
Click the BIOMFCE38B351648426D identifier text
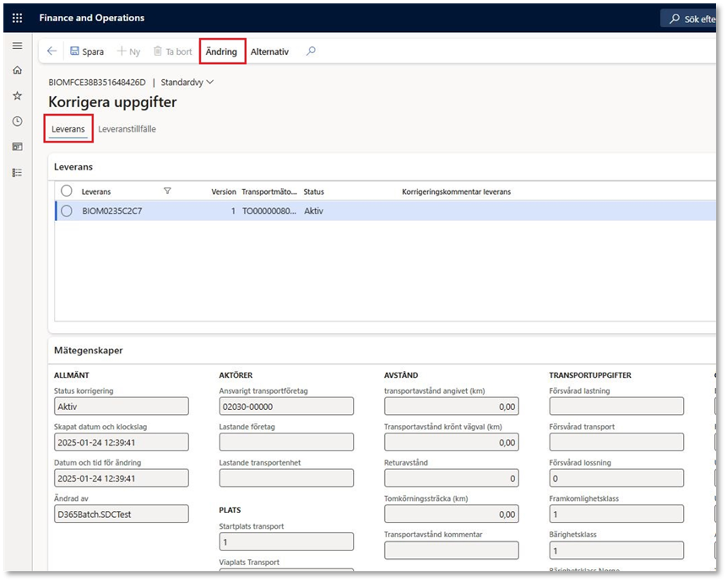tap(97, 82)
